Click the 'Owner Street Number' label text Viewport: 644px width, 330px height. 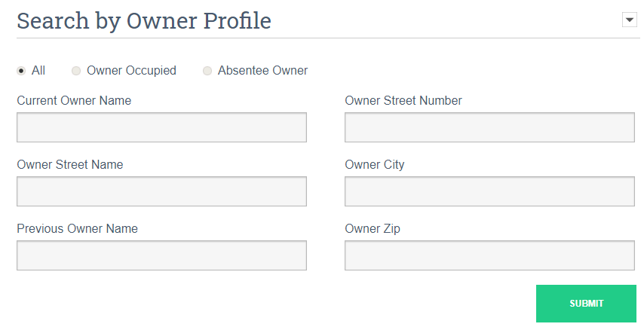[x=403, y=100]
